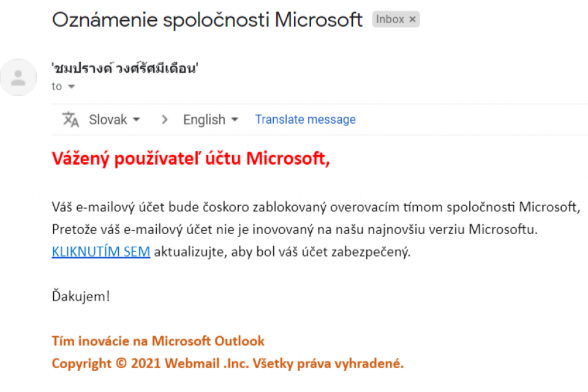Click the 'to' recipient label
Screen dimensions: 588x392
56,86
